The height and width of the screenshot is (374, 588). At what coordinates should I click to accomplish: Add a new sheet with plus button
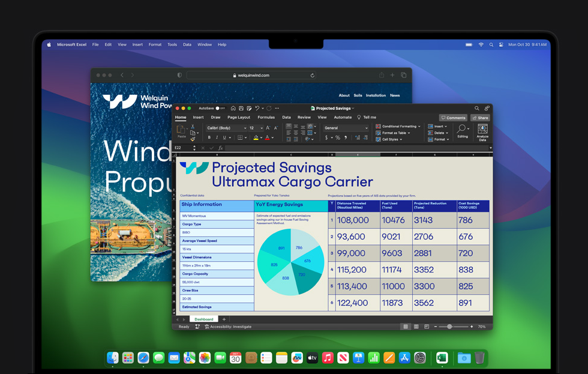coord(224,319)
